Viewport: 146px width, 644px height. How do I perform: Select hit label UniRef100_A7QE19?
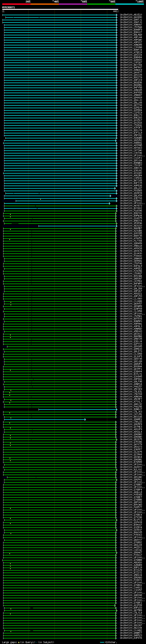(131, 53)
